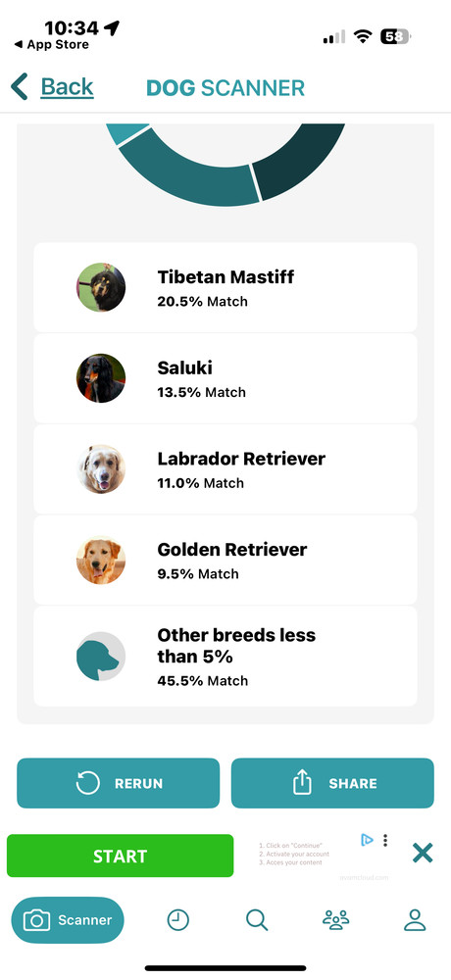Tap the AdChoices triangle icon
This screenshot has height=980, width=451.
pyautogui.click(x=368, y=840)
